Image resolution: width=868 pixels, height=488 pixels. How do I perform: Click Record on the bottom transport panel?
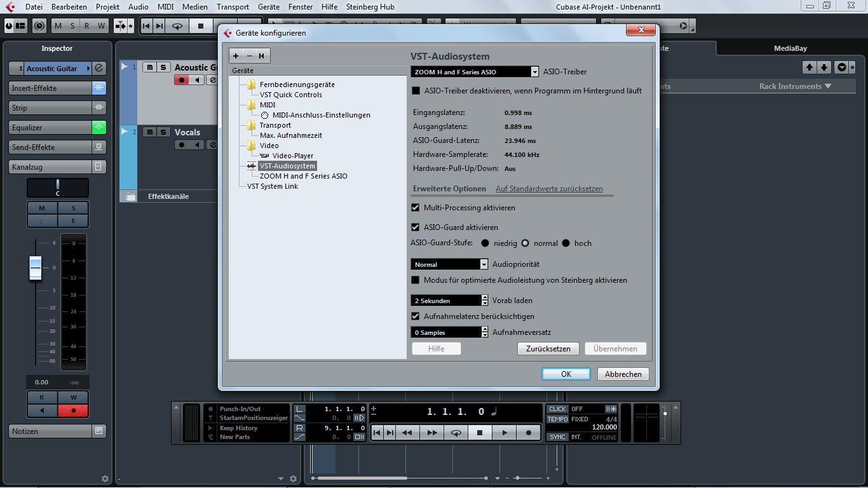pos(528,433)
